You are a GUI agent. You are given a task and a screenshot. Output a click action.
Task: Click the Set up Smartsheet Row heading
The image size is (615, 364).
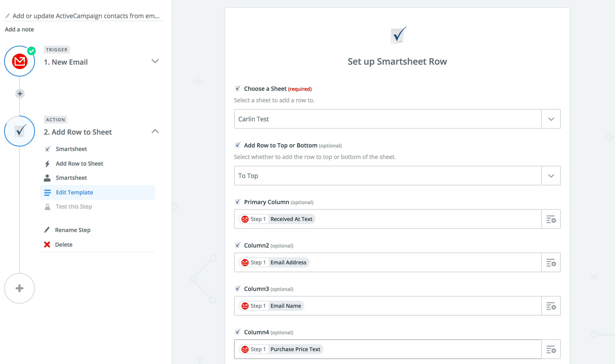pos(397,62)
